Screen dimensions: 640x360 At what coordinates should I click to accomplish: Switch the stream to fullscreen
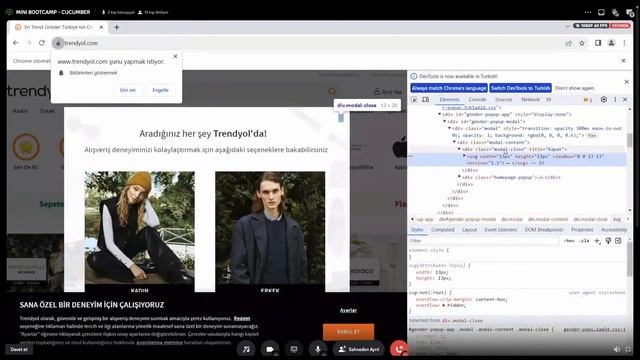coord(628,349)
